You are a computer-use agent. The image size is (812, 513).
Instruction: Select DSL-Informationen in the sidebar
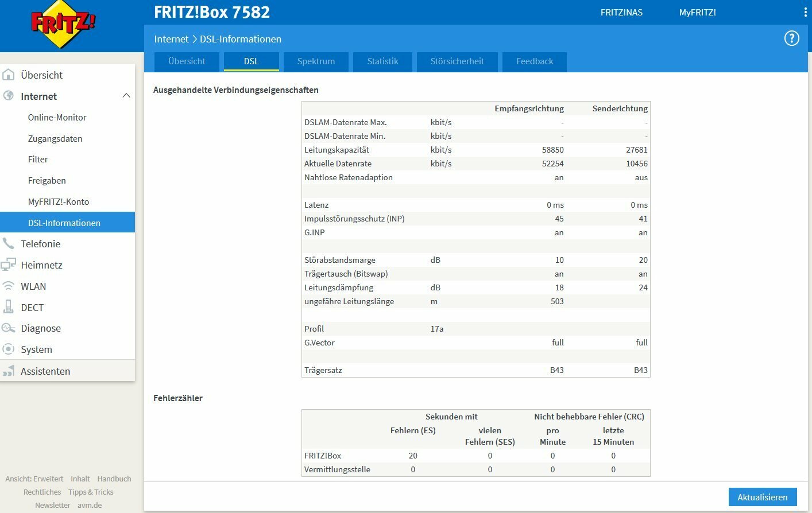(67, 223)
